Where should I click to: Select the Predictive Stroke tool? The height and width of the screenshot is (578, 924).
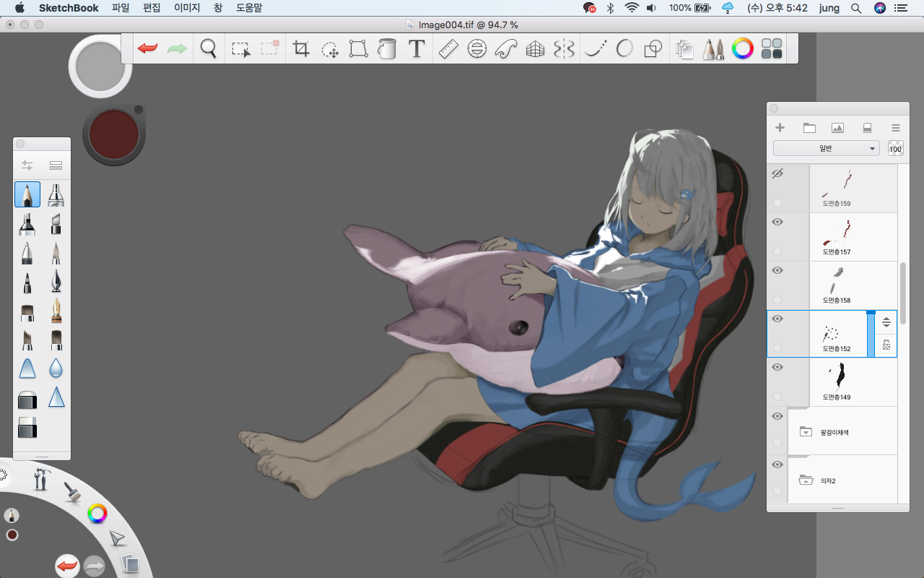624,49
